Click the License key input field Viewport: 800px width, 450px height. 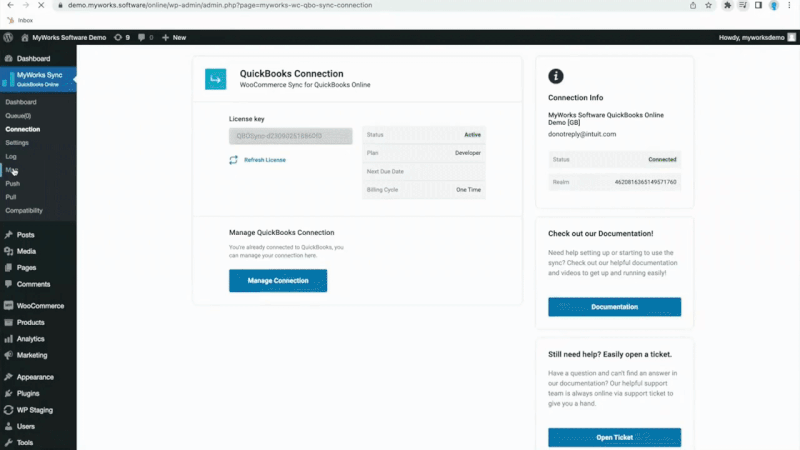pyautogui.click(x=290, y=136)
